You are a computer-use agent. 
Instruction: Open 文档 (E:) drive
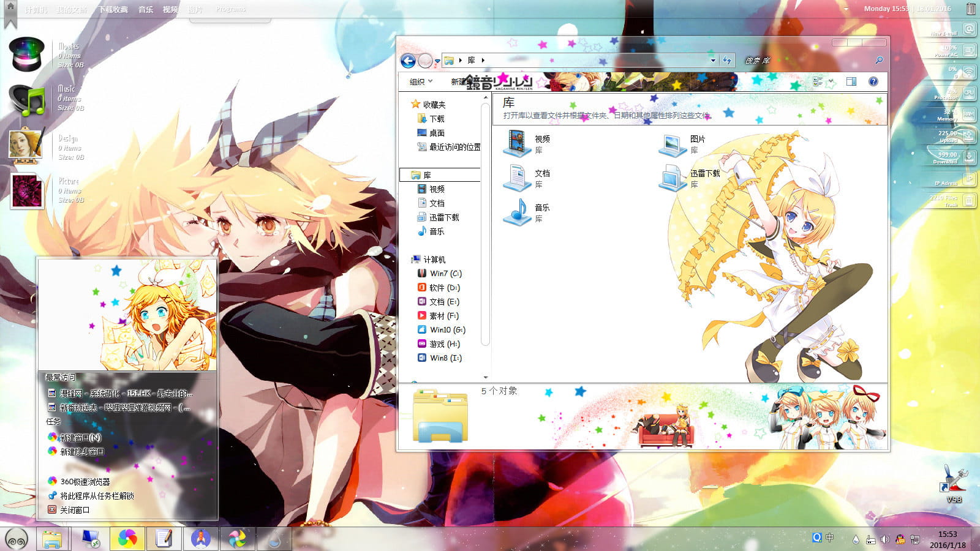coord(438,302)
